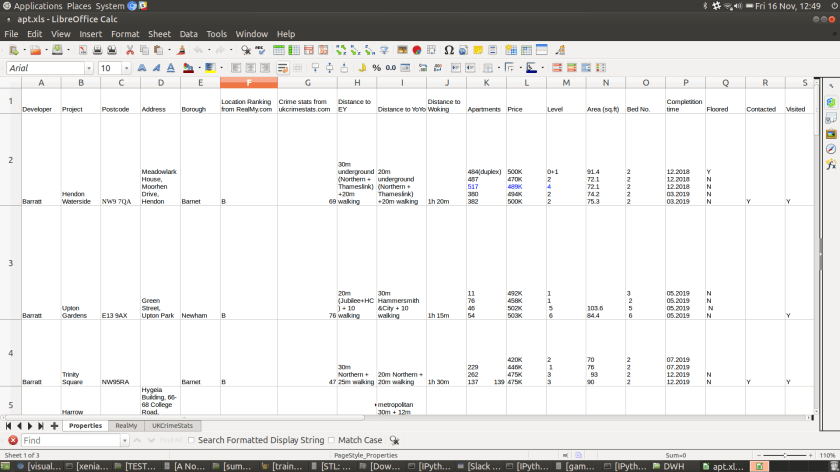Toggle Align Left
The width and height of the screenshot is (840, 472).
click(236, 68)
